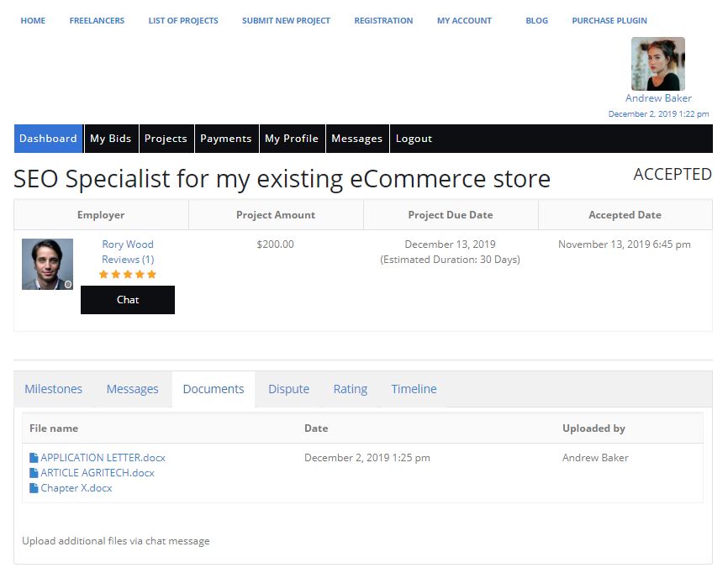728x573 pixels.
Task: Click Rory Wood's employer profile photo
Action: click(x=47, y=264)
